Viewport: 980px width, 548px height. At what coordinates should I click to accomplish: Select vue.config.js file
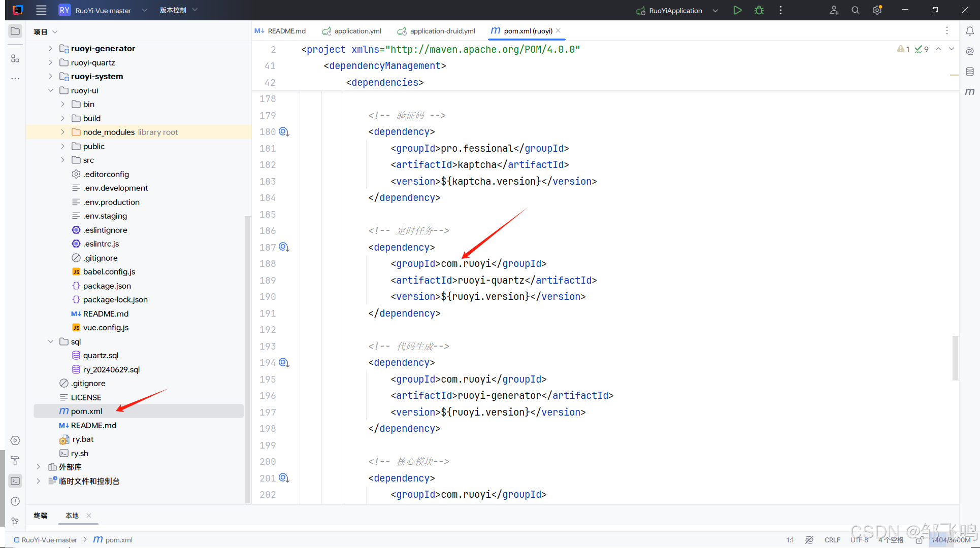tap(106, 327)
